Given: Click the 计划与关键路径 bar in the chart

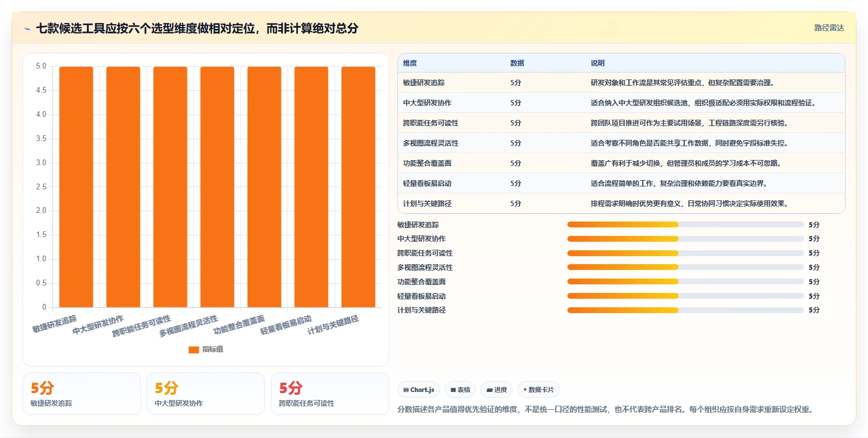Looking at the screenshot, I should 358,187.
